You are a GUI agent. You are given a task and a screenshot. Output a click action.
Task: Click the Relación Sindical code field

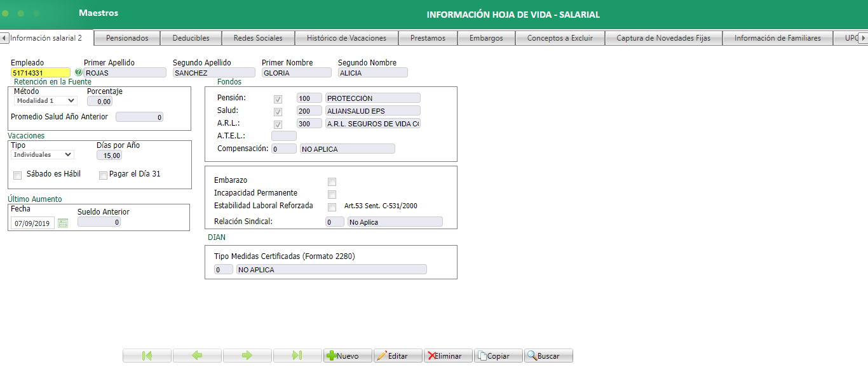point(335,222)
